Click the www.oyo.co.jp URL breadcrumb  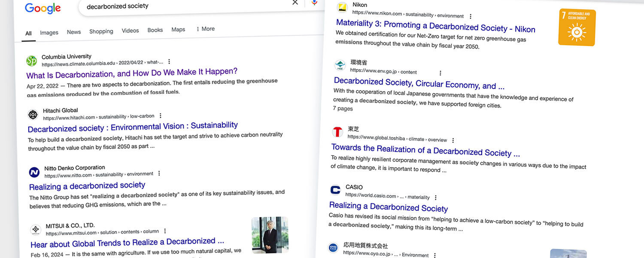[x=386, y=254]
